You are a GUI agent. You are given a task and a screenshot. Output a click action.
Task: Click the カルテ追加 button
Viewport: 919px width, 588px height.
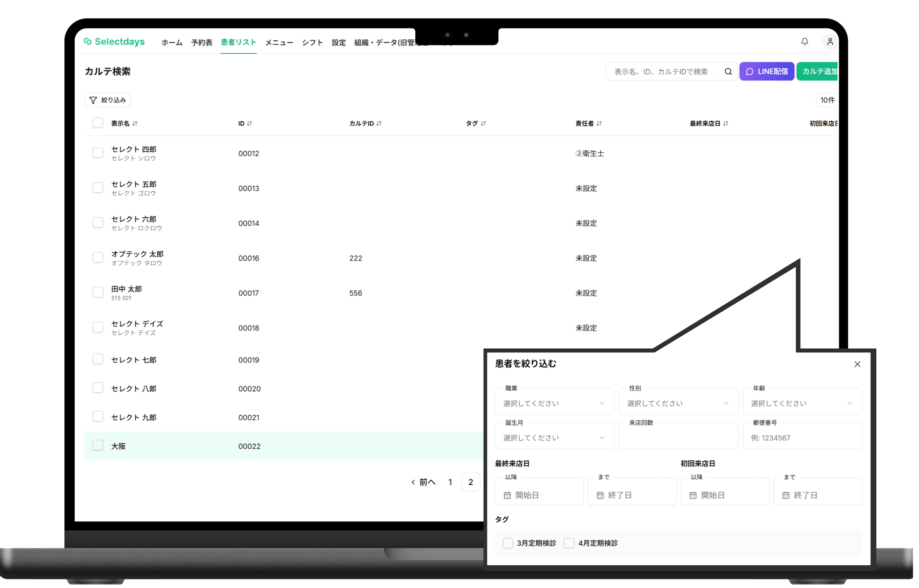coord(818,71)
